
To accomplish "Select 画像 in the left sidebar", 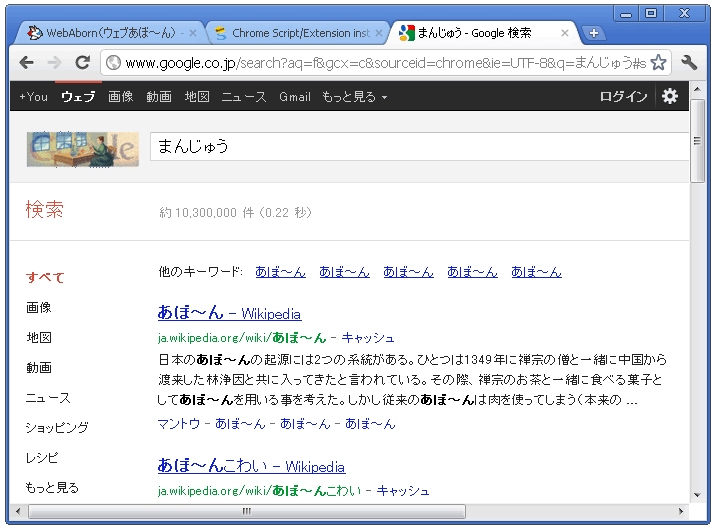I will [39, 308].
